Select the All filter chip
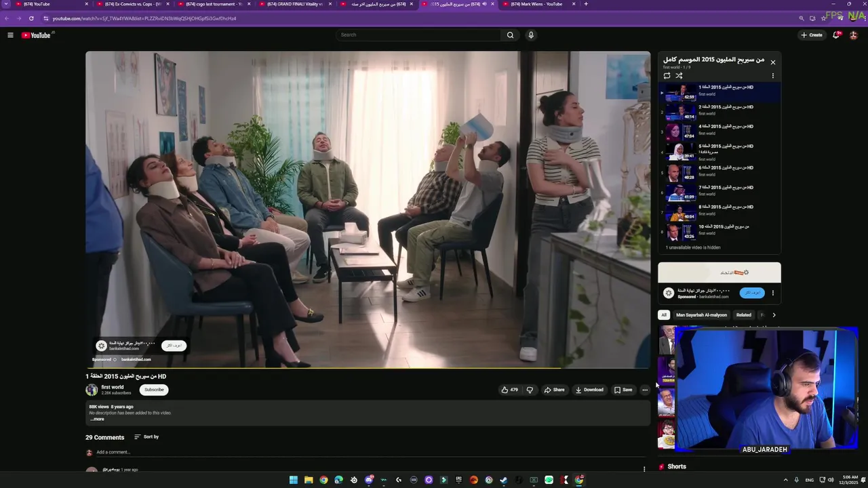Screen dimensions: 868x488 [x=664, y=314]
